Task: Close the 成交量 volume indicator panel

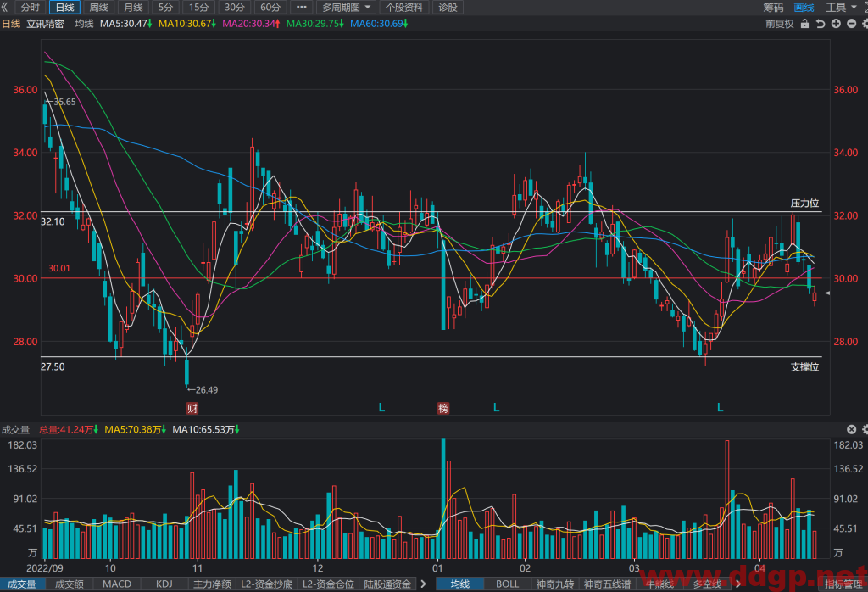Action: click(x=851, y=429)
